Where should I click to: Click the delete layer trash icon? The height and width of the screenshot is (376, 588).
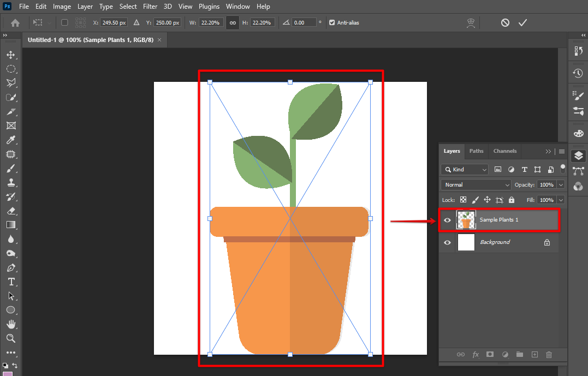coord(549,354)
